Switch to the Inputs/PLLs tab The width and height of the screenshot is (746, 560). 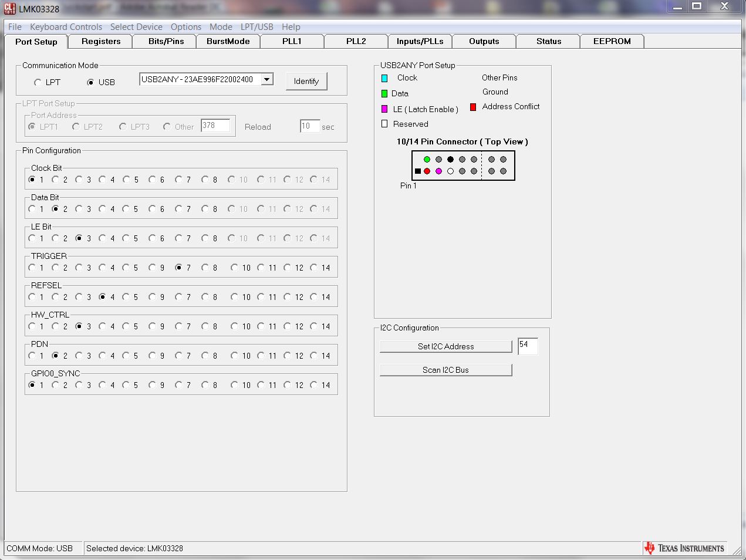pyautogui.click(x=420, y=41)
